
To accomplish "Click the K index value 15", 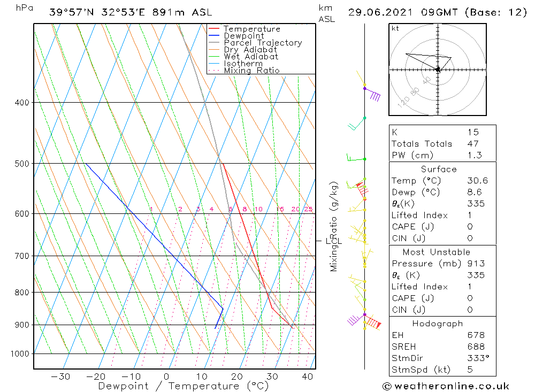I will point(473,133).
